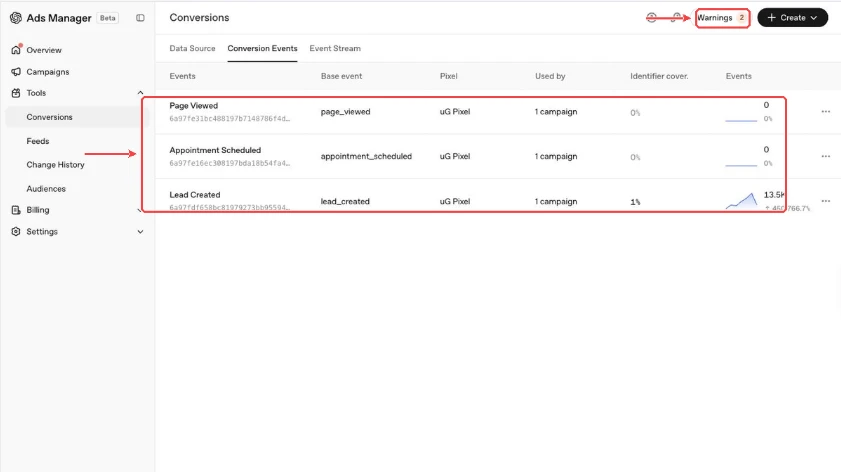
Task: Click the Identifier cover. column header
Action: click(659, 76)
